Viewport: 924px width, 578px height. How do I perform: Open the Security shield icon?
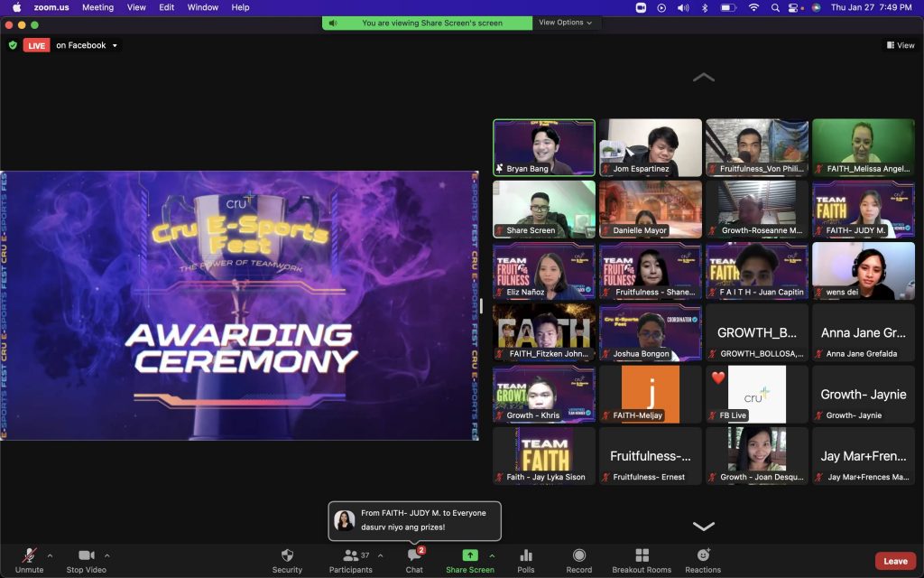(x=287, y=555)
